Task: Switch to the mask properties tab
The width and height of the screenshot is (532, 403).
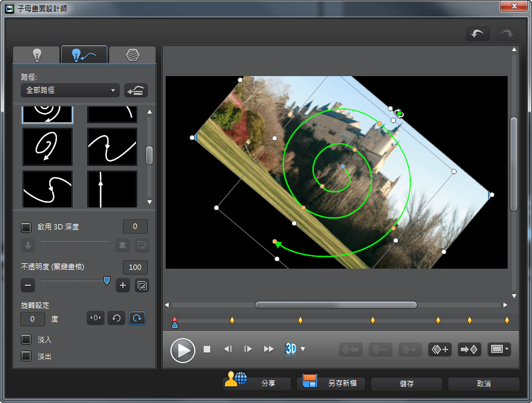Action: click(x=132, y=55)
